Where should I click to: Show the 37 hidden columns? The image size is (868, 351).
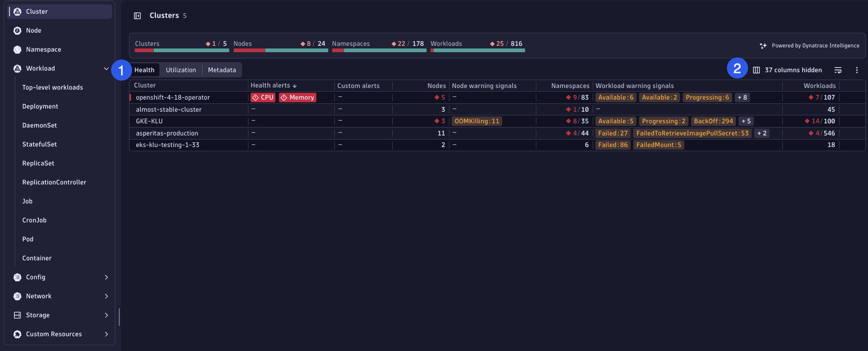click(x=787, y=70)
